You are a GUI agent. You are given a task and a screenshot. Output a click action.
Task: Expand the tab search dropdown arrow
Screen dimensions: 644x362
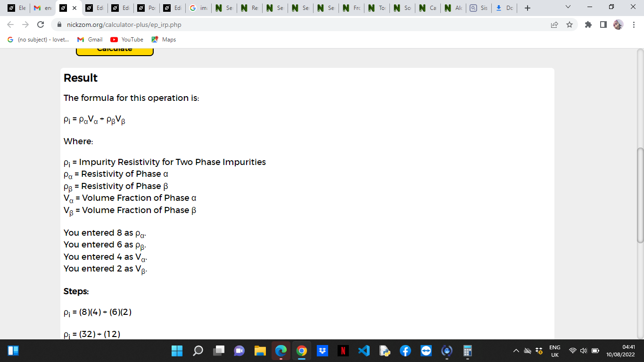568,8
